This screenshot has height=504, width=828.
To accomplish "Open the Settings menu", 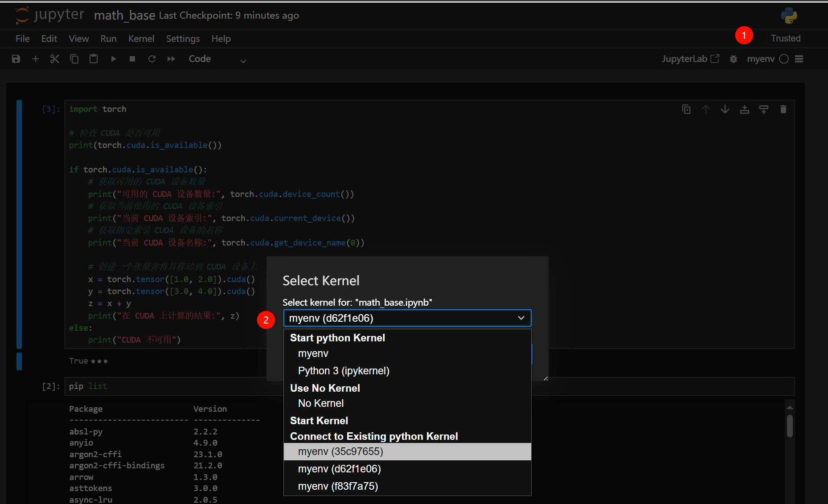I will pyautogui.click(x=183, y=39).
